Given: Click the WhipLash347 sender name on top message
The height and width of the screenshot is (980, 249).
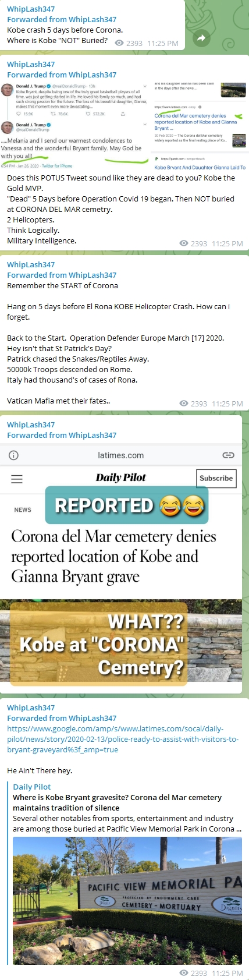Looking at the screenshot, I should click(31, 9).
